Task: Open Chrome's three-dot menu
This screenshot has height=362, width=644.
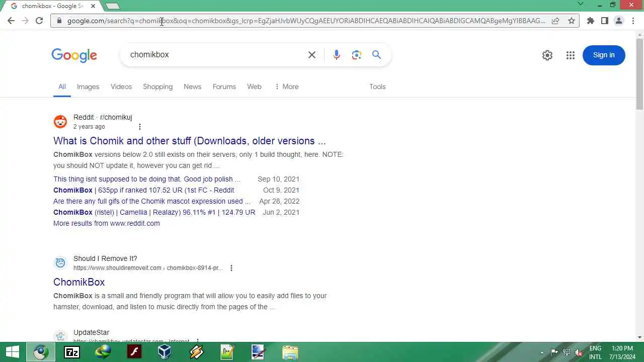Action: 633,21
